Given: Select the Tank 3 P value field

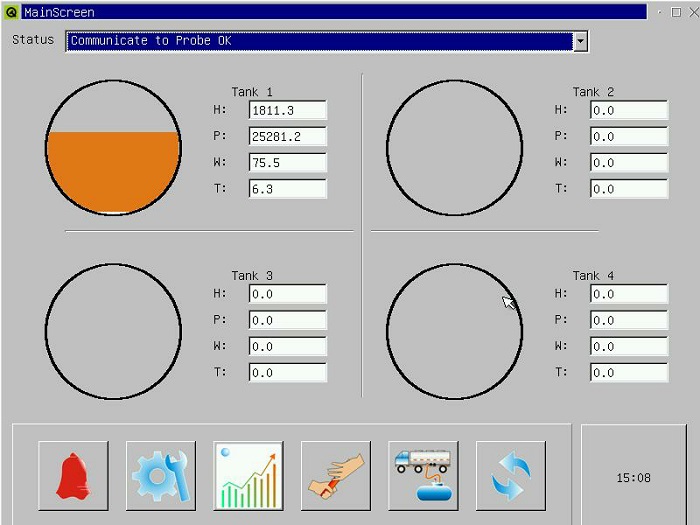Looking at the screenshot, I should pos(287,320).
